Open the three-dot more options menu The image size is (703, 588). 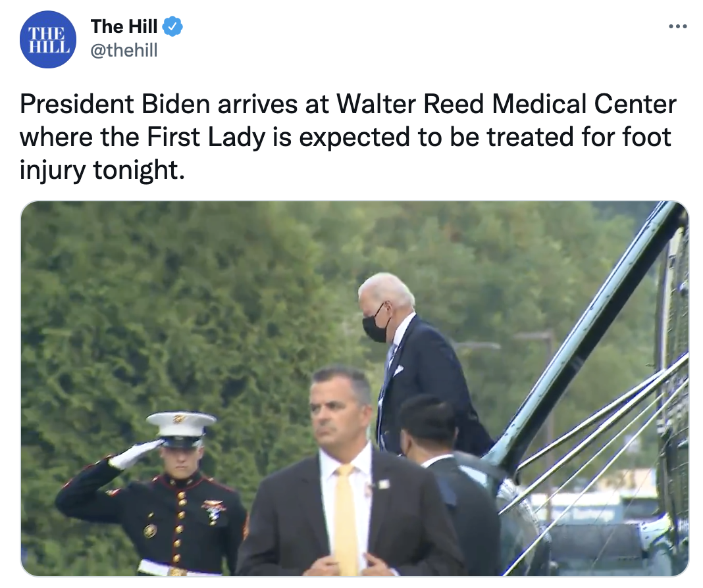point(677,26)
